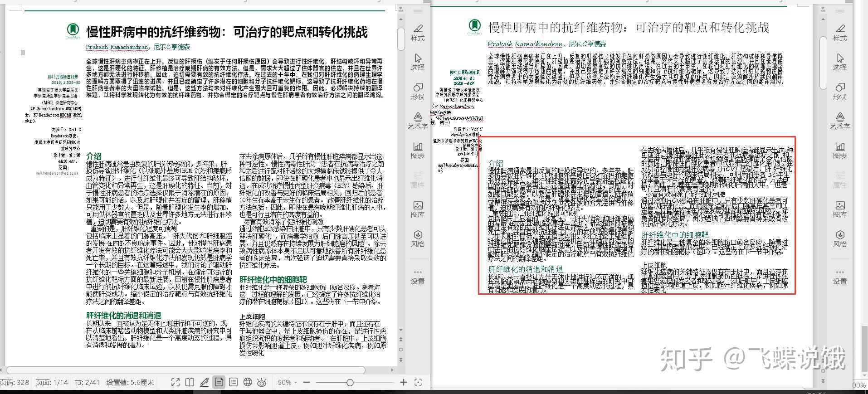This screenshot has width=868, height=394.
Task: Open 设置 settings in left window sidebar
Action: pos(418,277)
